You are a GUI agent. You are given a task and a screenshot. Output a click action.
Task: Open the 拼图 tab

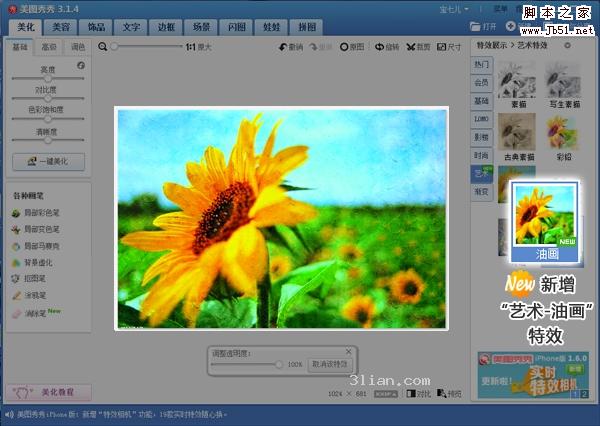point(307,27)
